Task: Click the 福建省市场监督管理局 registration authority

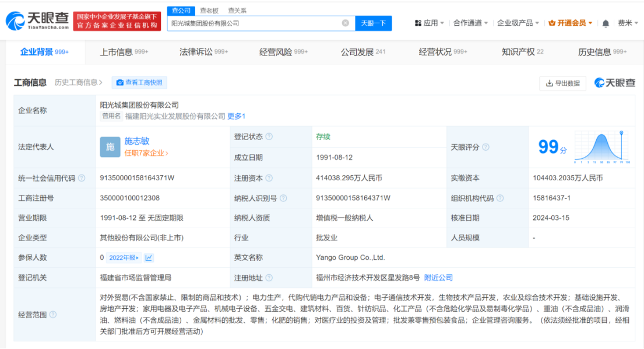Action: [x=136, y=278]
